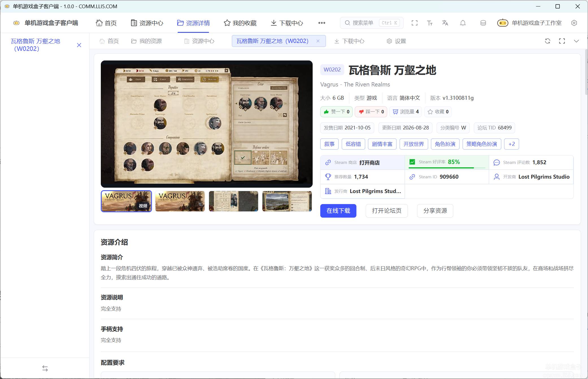Expand the +2 more tags
Image resolution: width=588 pixels, height=379 pixels.
(511, 144)
